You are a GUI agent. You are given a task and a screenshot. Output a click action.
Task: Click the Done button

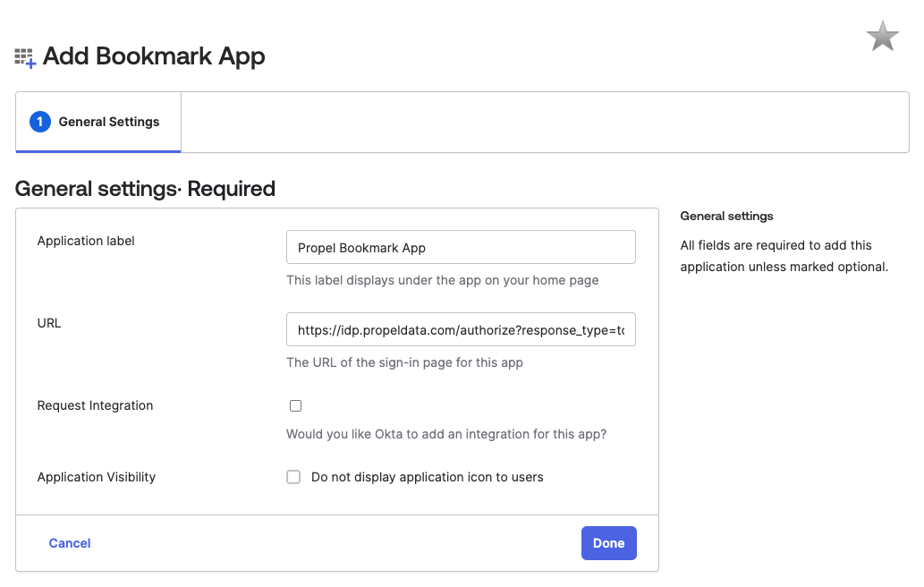[609, 543]
